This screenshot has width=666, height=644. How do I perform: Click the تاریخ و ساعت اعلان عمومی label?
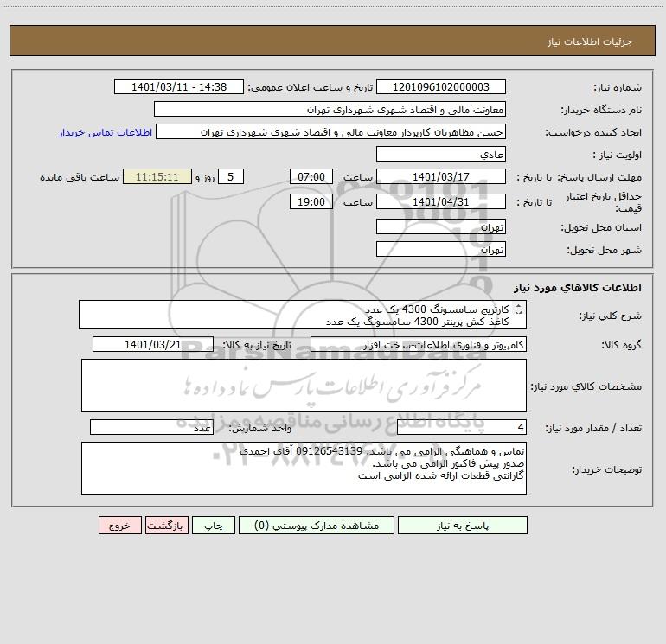pos(310,87)
